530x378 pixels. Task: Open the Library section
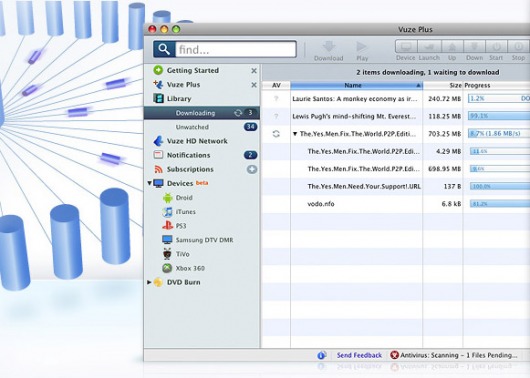tap(179, 98)
